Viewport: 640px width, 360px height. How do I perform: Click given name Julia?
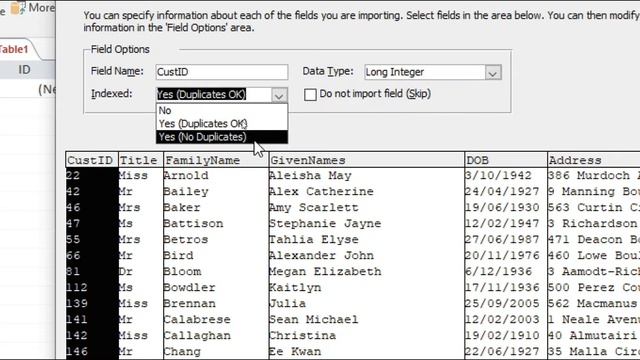287,303
